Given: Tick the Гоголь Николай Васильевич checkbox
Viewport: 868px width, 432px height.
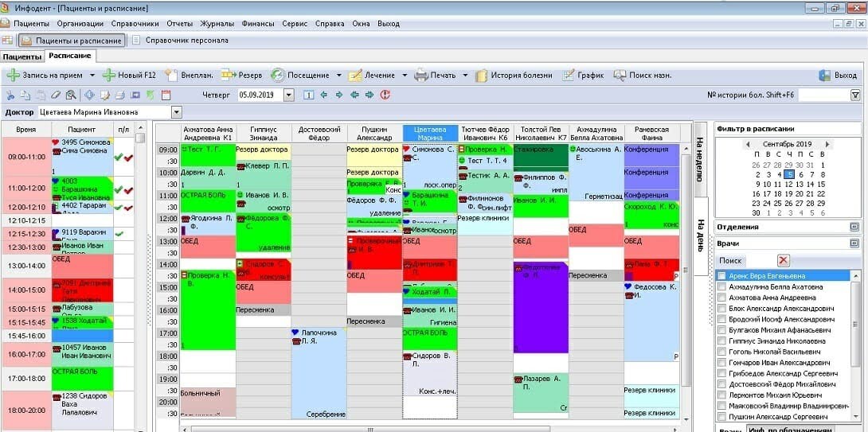Looking at the screenshot, I should (x=721, y=352).
